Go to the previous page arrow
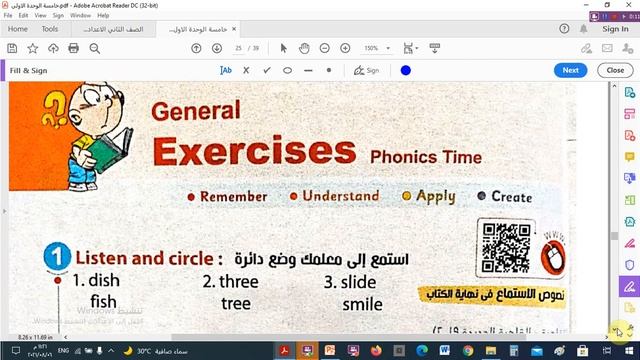The height and width of the screenshot is (360, 640). click(196, 48)
